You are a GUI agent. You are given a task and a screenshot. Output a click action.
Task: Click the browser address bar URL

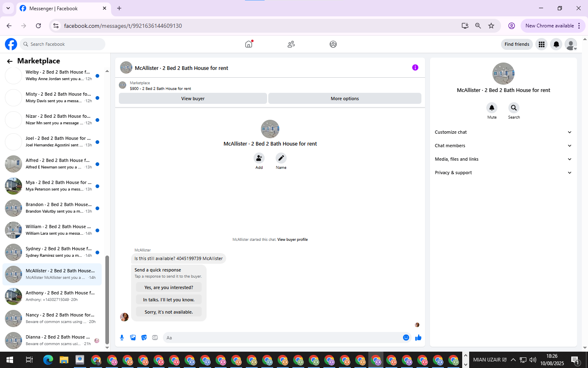tap(123, 26)
